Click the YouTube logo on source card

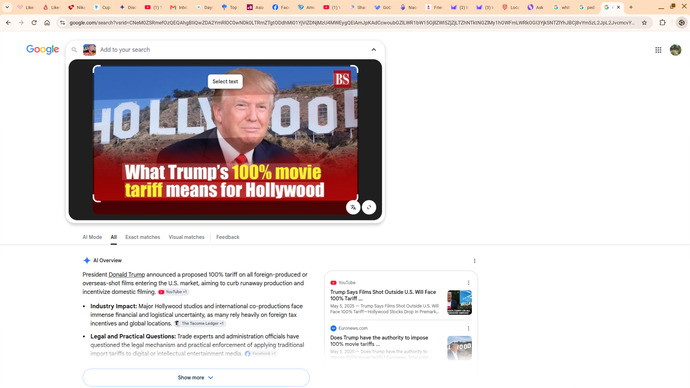click(333, 283)
